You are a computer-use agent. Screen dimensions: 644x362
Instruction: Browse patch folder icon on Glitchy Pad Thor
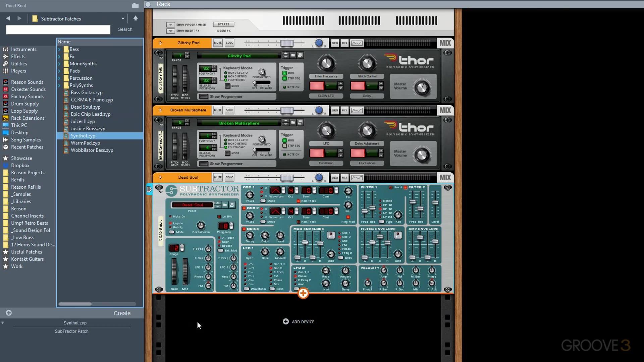293,55
